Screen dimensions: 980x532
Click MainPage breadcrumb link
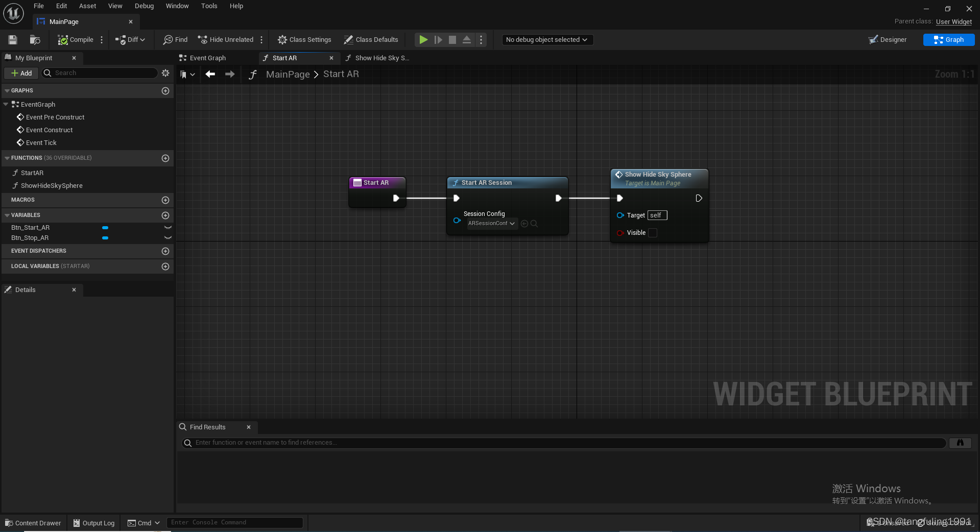(288, 75)
